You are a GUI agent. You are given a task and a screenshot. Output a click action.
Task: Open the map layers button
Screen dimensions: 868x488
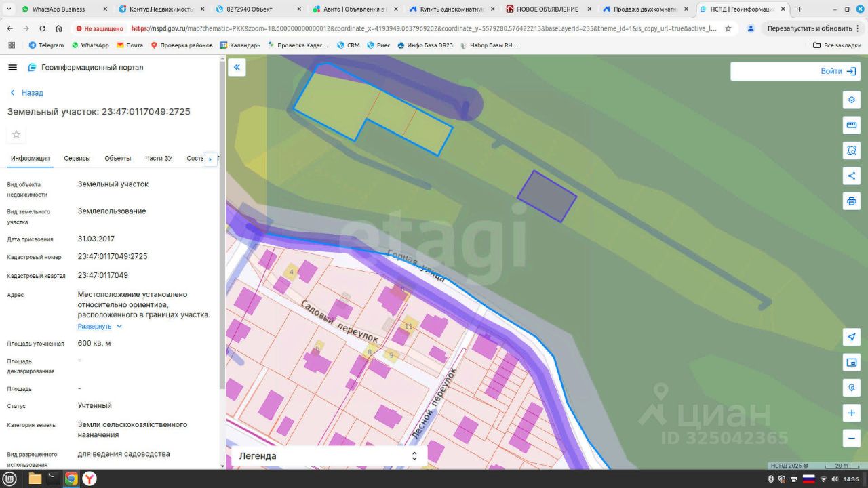click(852, 100)
